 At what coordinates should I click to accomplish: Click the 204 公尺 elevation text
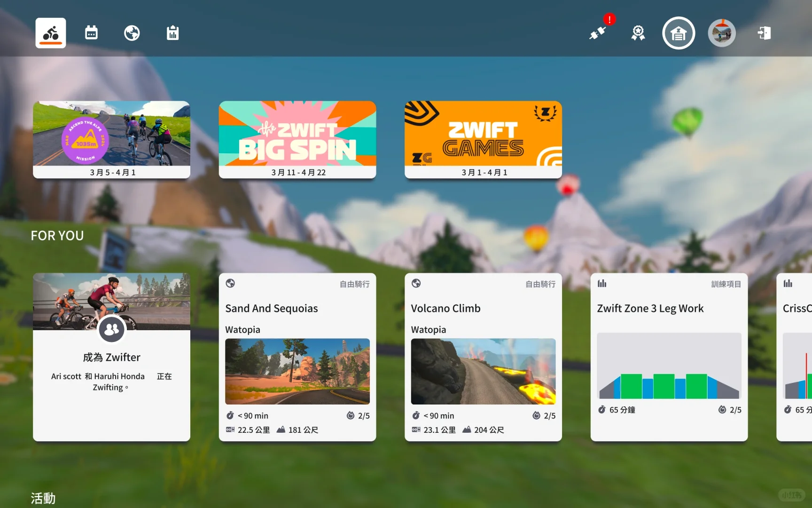point(489,430)
